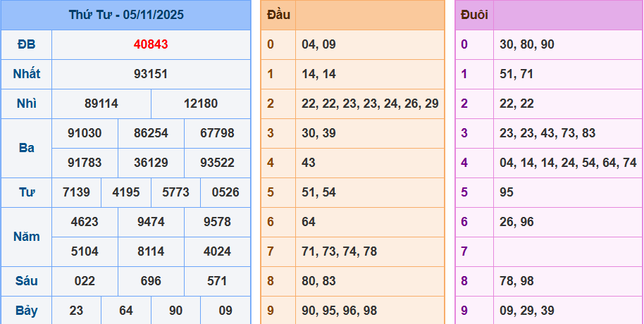Click second prize number 89114
This screenshot has height=324, width=644.
101,104
